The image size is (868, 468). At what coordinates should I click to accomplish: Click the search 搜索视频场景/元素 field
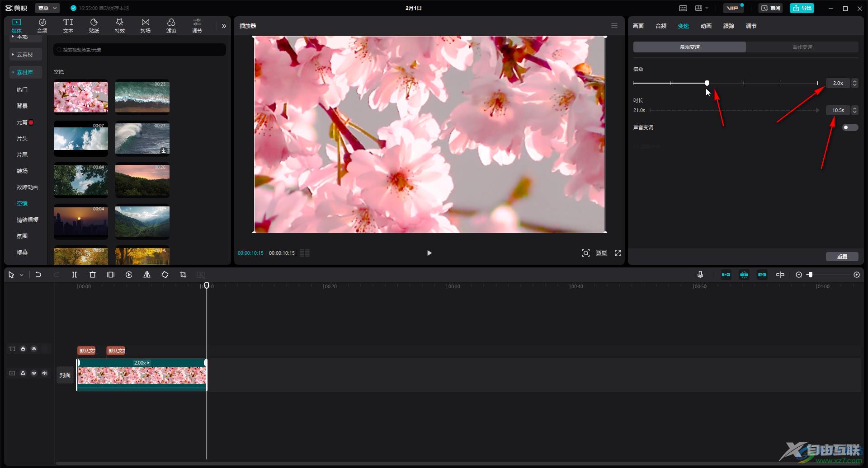140,50
